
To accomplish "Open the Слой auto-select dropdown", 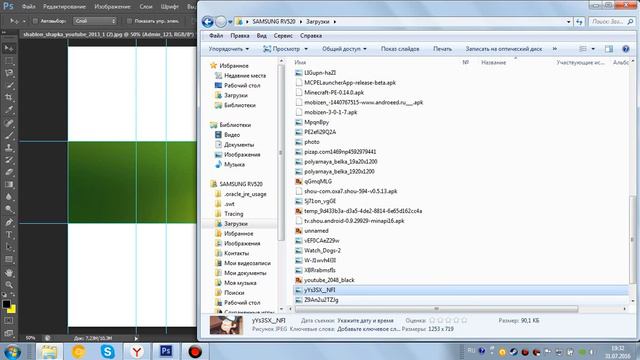I will tap(95, 21).
